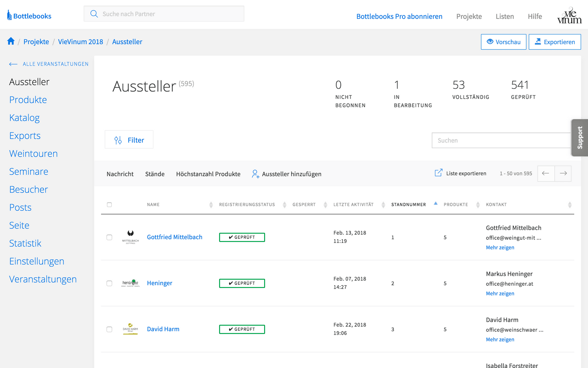Go to next page with right arrow
The image size is (588, 368).
pos(563,173)
